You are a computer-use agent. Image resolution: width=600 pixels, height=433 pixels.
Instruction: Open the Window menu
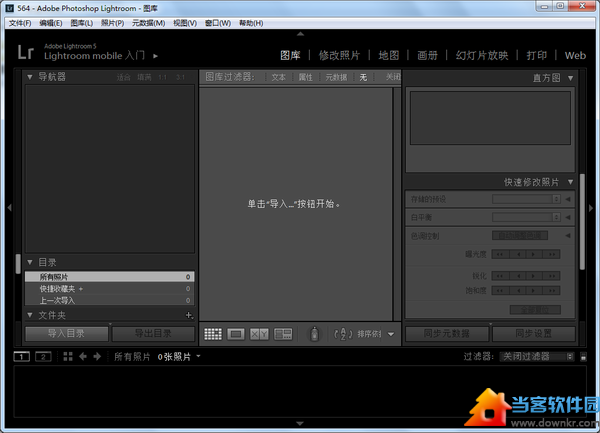click(218, 23)
